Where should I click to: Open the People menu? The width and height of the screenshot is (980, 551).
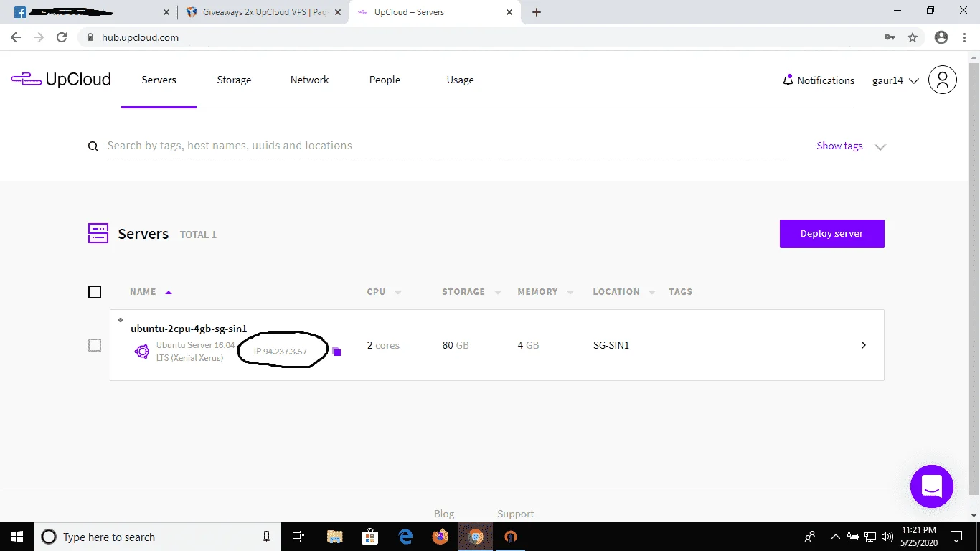[x=385, y=80]
